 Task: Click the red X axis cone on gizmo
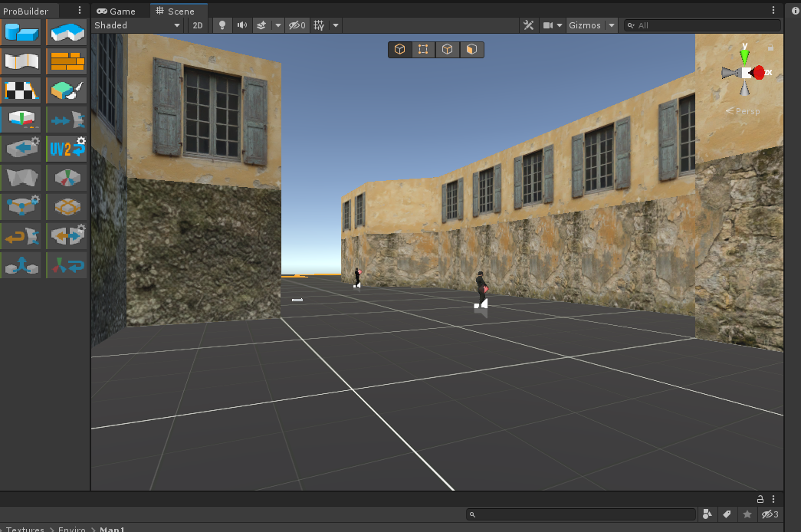point(759,73)
